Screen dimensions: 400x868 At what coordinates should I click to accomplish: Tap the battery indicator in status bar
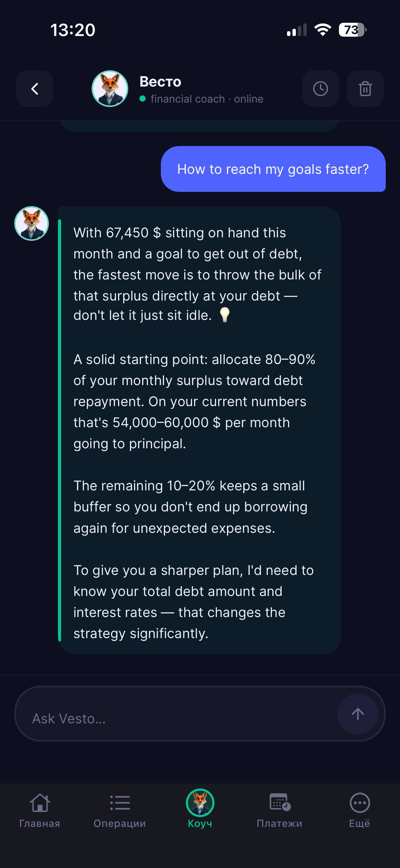353,30
